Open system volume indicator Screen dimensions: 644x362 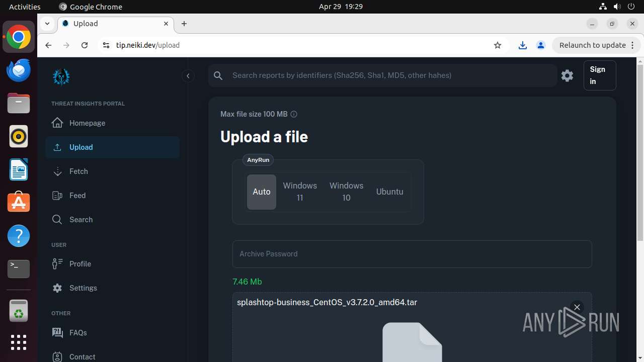pos(617,7)
